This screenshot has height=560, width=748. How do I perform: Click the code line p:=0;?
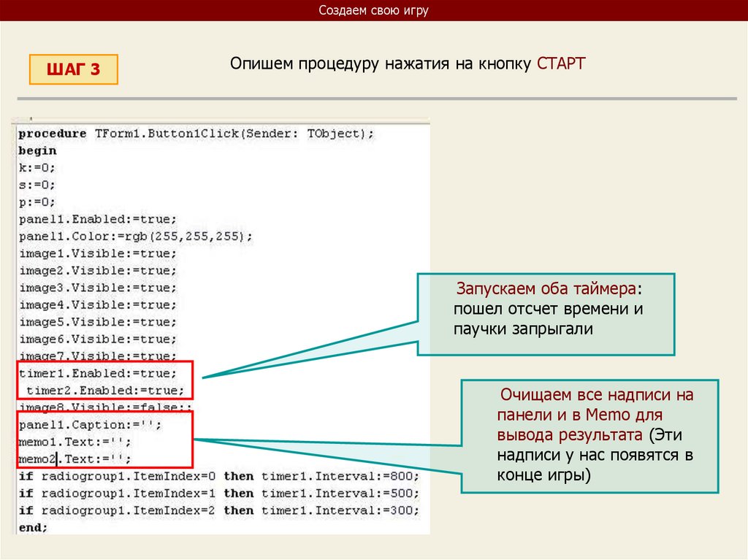(x=37, y=202)
